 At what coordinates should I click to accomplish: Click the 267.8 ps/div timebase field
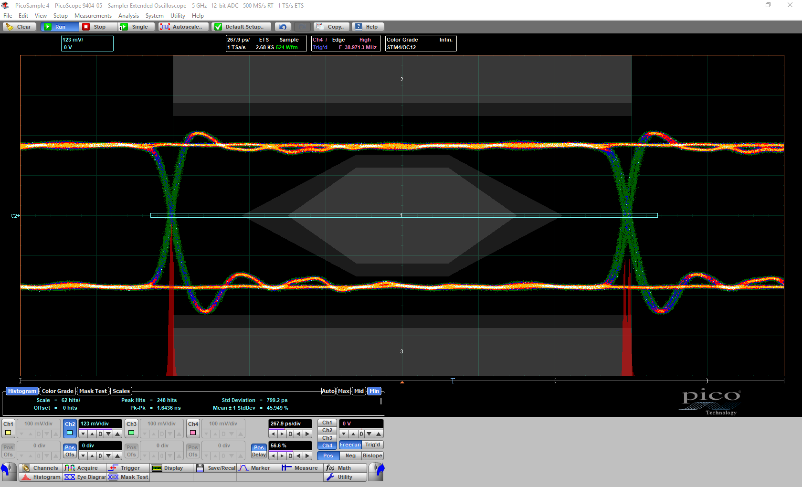tap(290, 424)
